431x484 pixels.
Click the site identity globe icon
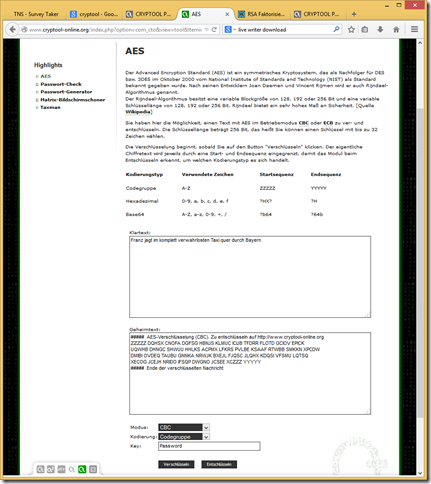pyautogui.click(x=24, y=30)
